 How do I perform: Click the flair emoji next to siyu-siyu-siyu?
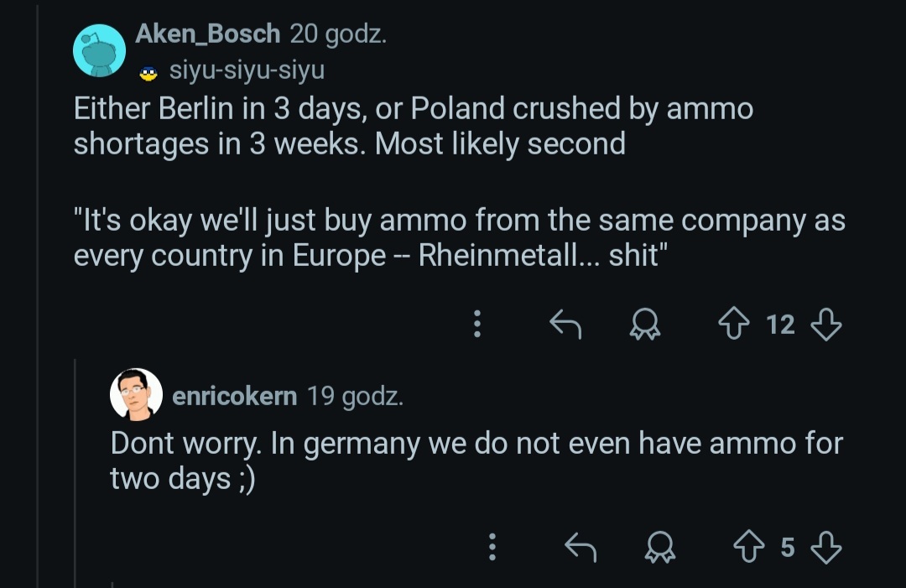[x=148, y=72]
